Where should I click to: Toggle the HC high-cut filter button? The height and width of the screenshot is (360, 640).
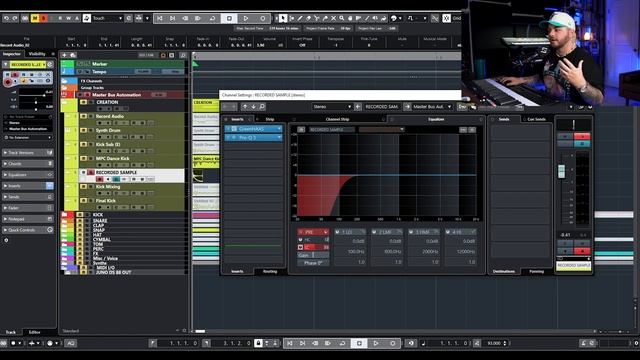(x=301, y=240)
